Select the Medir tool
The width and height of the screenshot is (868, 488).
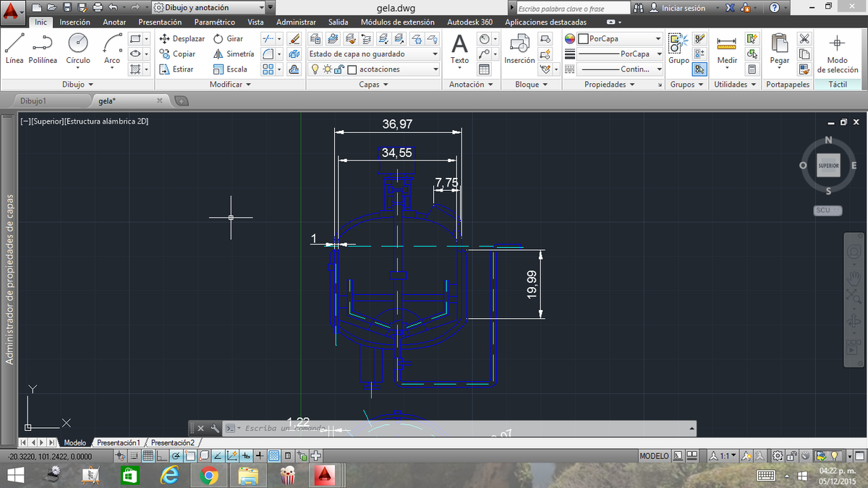727,49
